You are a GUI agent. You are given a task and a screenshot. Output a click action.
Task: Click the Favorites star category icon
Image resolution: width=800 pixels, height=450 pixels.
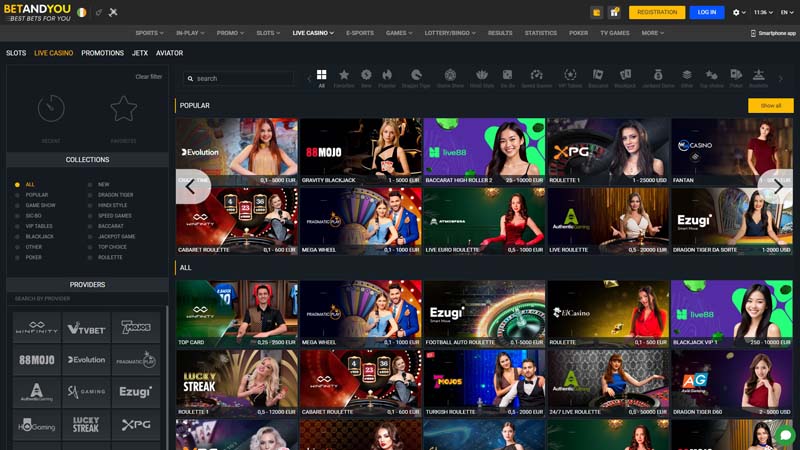point(344,77)
